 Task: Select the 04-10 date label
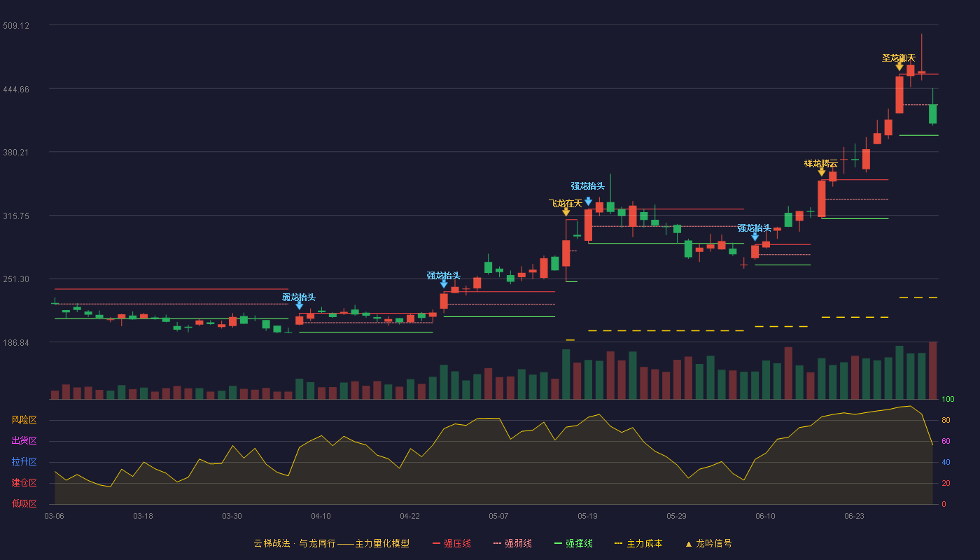tap(321, 516)
